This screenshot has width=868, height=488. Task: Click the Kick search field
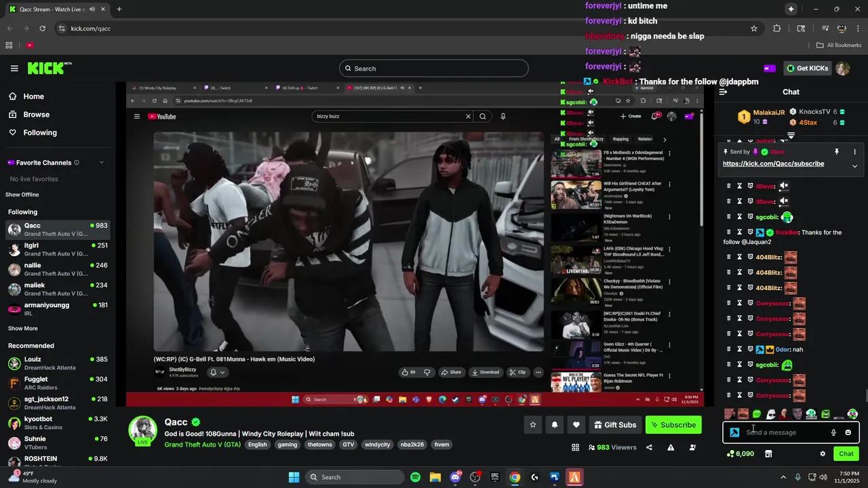(434, 68)
